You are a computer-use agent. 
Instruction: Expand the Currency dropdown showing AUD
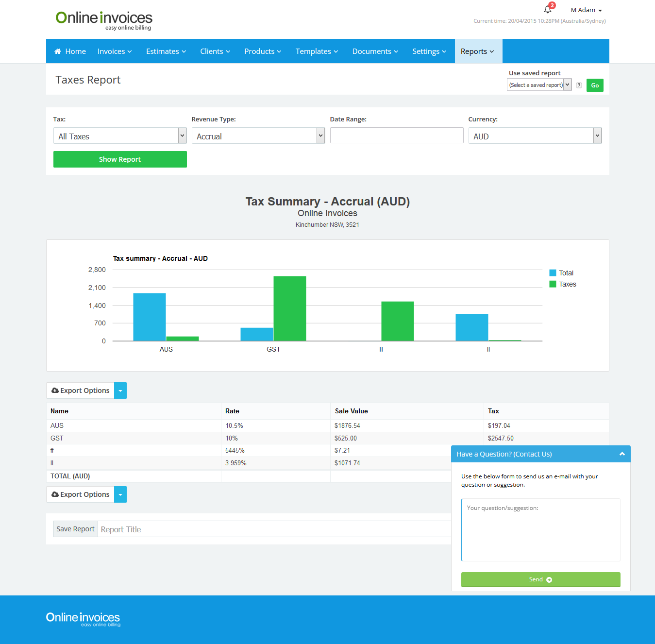535,136
